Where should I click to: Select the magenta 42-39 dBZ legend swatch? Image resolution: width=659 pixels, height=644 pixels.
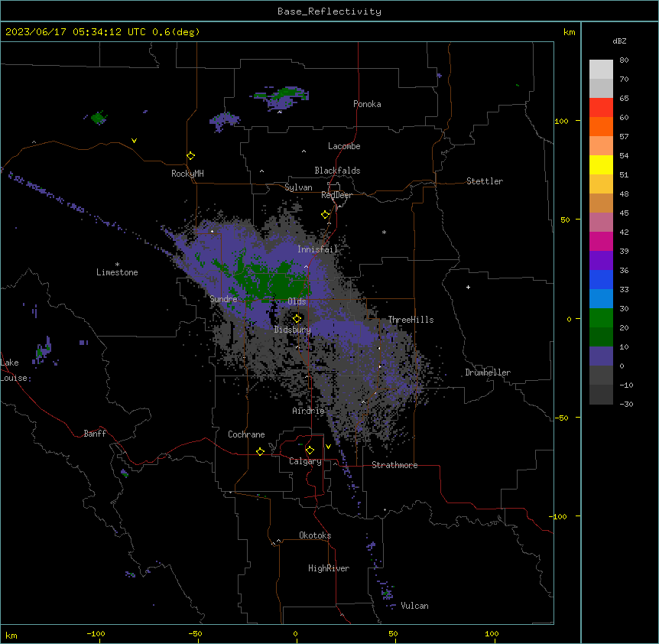click(601, 241)
